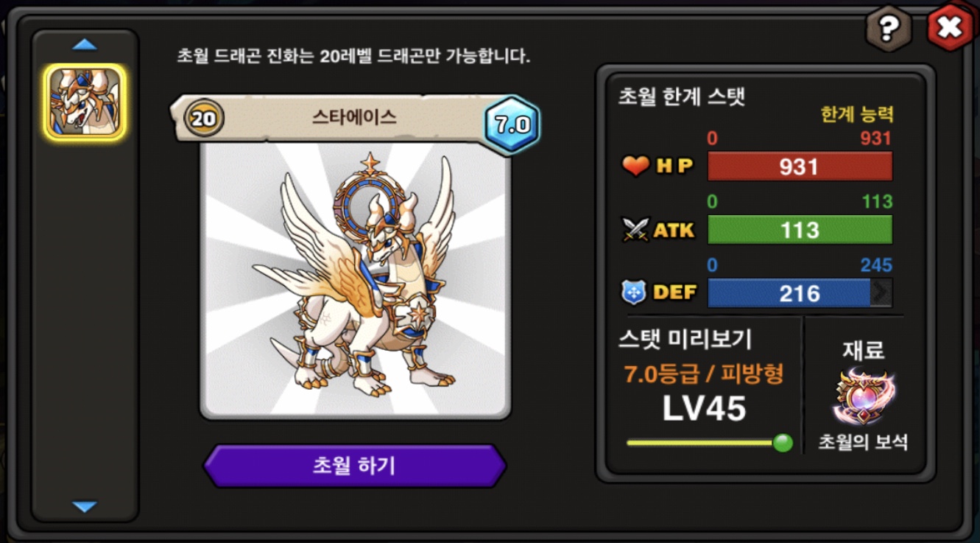Tap the 초월의 보석 gem material icon

click(864, 397)
